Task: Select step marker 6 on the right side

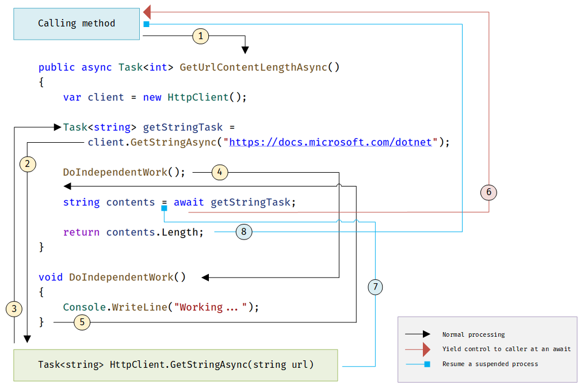Action: tap(488, 192)
